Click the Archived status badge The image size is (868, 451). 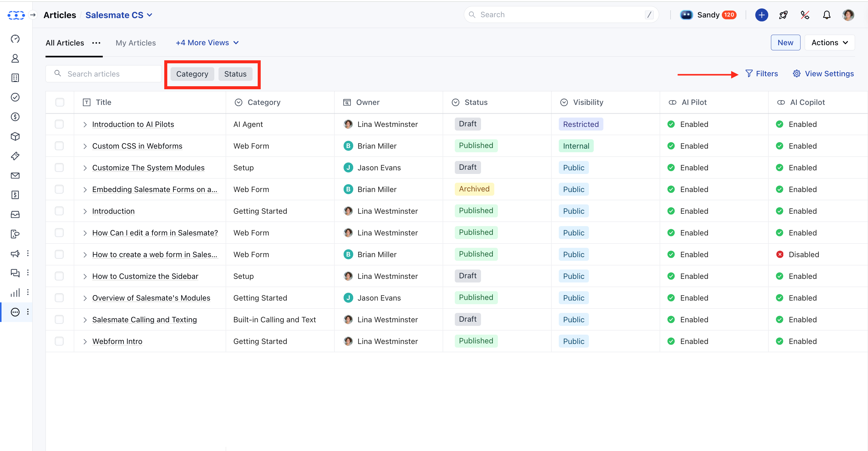coord(474,189)
